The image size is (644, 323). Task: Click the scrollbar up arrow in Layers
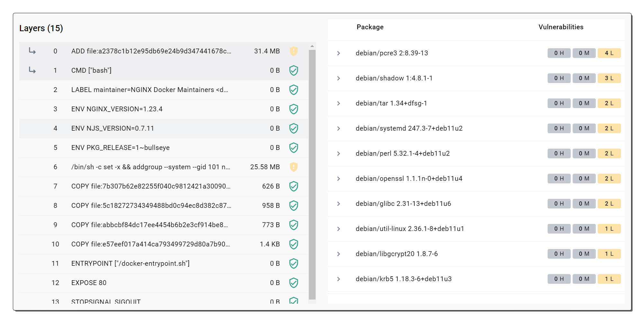[x=312, y=46]
